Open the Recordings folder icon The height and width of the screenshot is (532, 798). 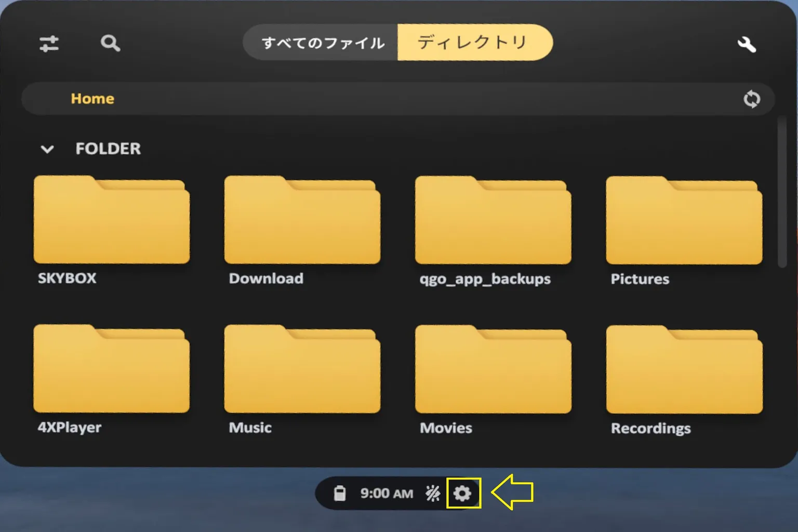(x=684, y=369)
